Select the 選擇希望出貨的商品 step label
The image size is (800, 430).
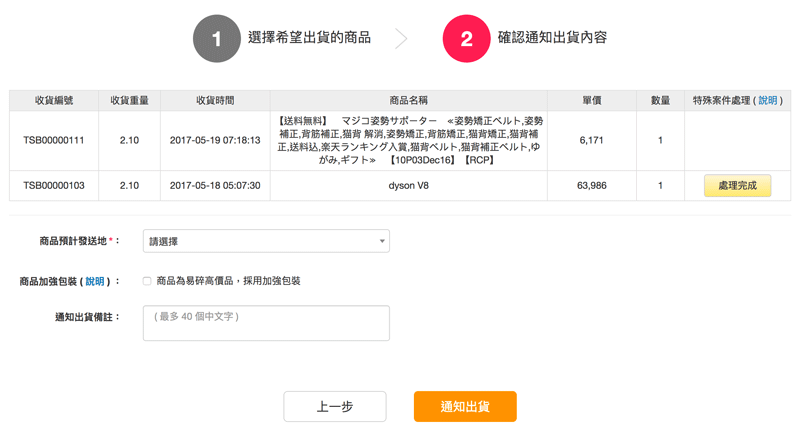tap(309, 38)
